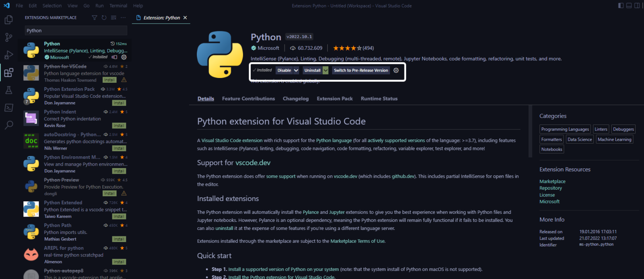The image size is (644, 279).
Task: Switch to the Changelog tab
Action: 295,98
